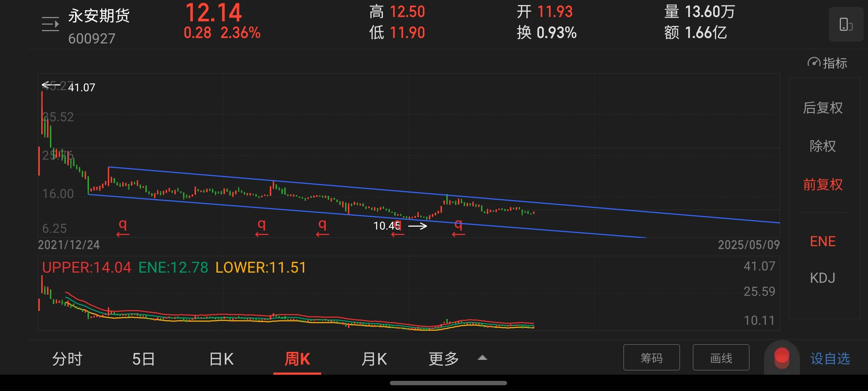
Task: Switch to 分时 intraday tab
Action: 67,359
